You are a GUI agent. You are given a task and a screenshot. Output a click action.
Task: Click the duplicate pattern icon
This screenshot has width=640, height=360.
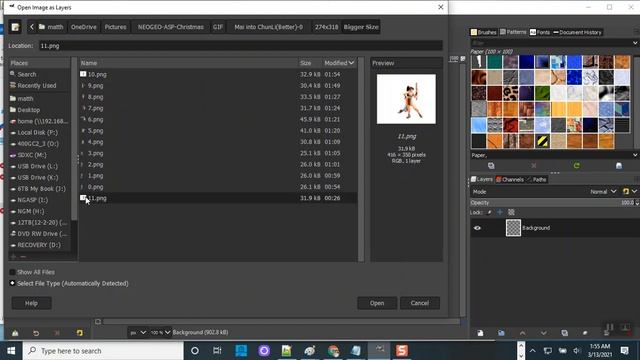click(x=491, y=166)
